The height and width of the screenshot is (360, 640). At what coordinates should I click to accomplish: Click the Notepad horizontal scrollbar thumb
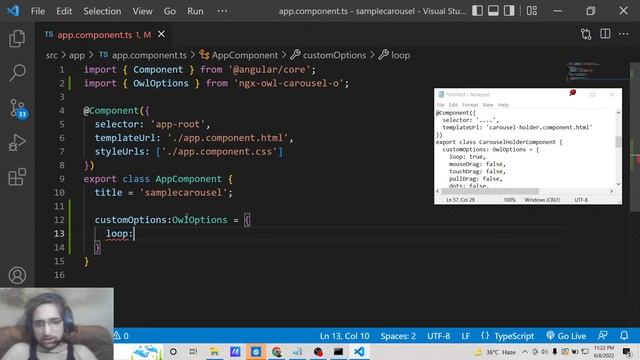click(x=490, y=191)
